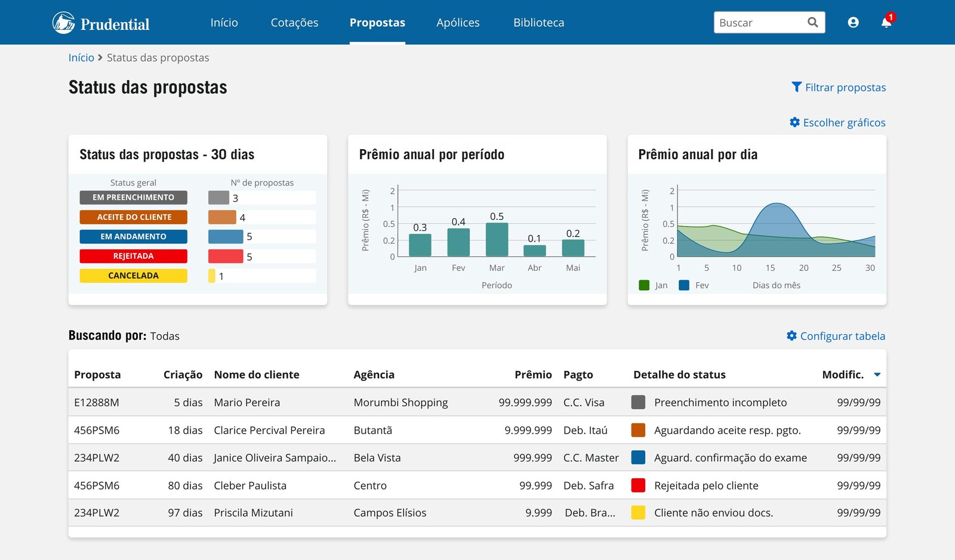Screen dimensions: 955x560
Task: Click orange swatch for Aguardando aceite
Action: tap(638, 430)
